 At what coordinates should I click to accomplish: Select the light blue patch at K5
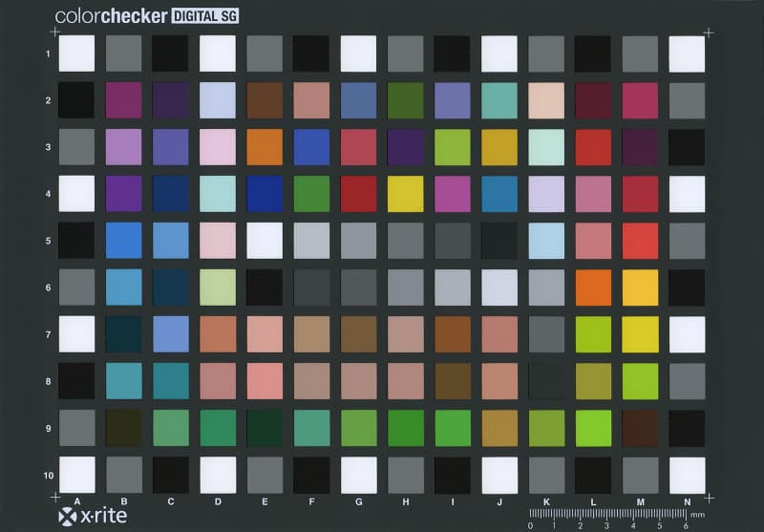tap(546, 241)
